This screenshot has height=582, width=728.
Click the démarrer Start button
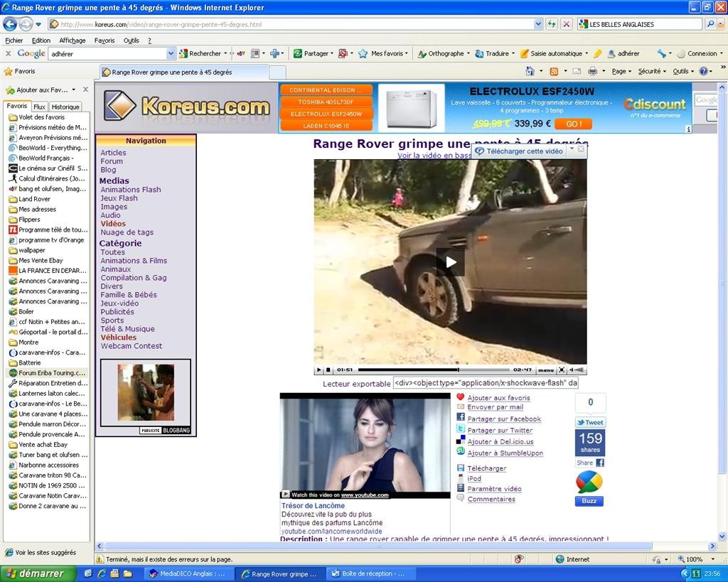click(38, 573)
